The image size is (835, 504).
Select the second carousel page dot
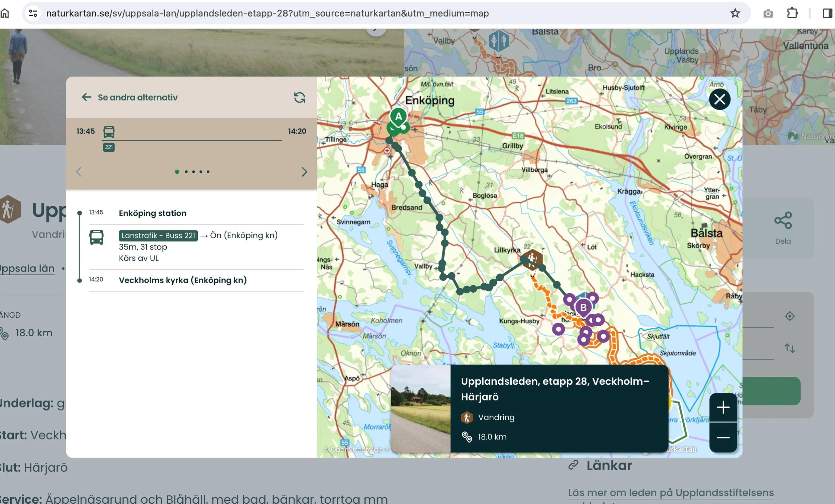coord(186,171)
